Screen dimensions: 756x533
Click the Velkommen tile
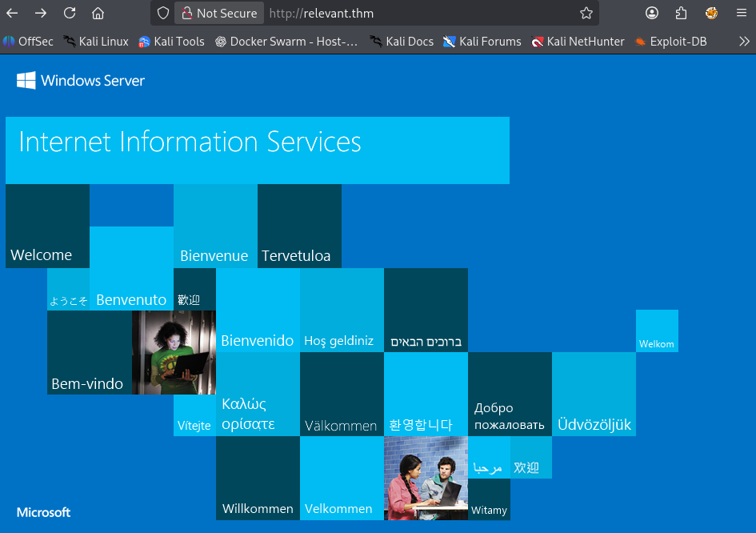click(342, 478)
